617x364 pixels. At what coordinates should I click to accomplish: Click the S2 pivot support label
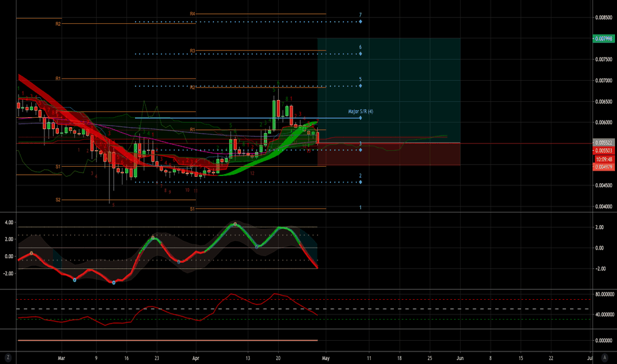58,200
